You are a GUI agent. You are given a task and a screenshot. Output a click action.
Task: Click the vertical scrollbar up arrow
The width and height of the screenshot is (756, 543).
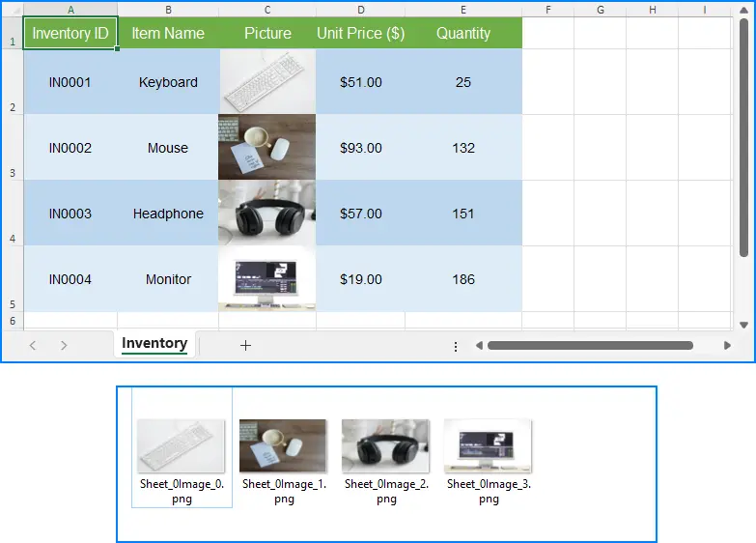(x=744, y=10)
